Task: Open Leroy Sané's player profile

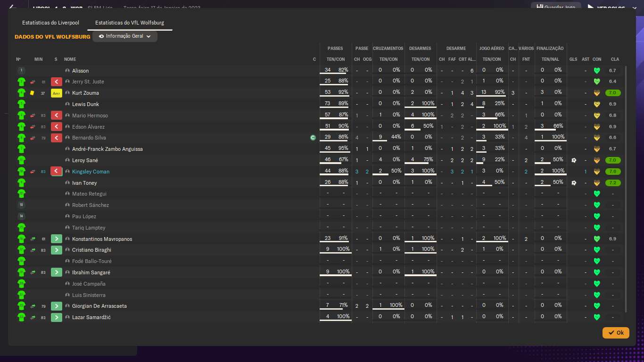Action: [85, 160]
